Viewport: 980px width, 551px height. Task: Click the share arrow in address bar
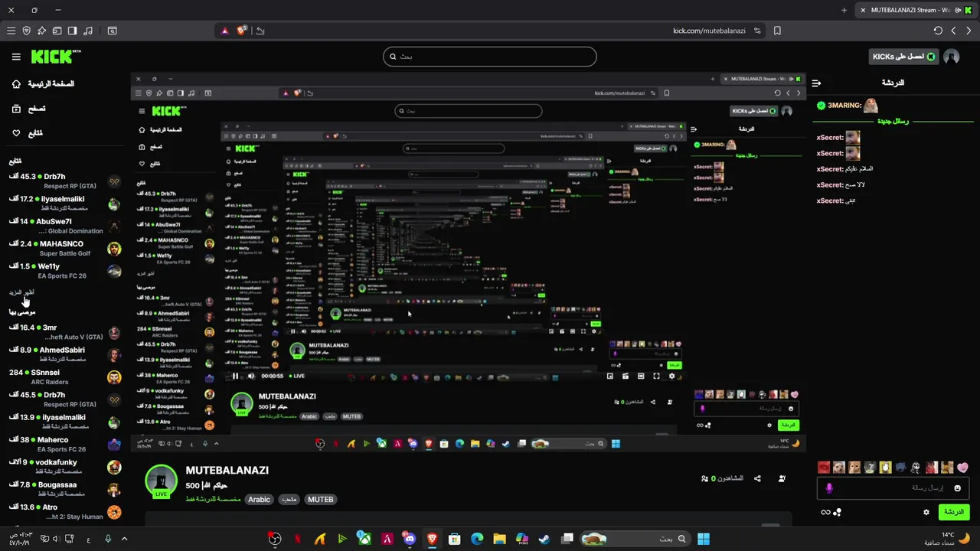coord(260,31)
